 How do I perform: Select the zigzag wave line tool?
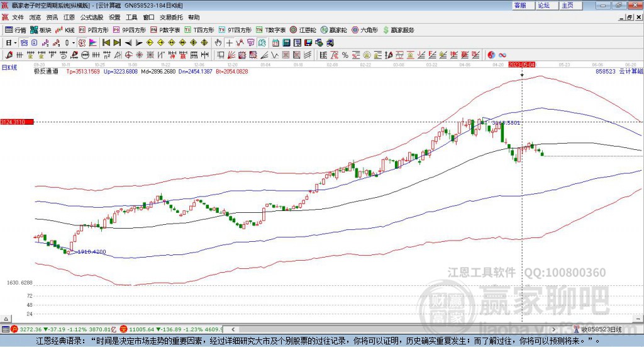pyautogui.click(x=275, y=55)
